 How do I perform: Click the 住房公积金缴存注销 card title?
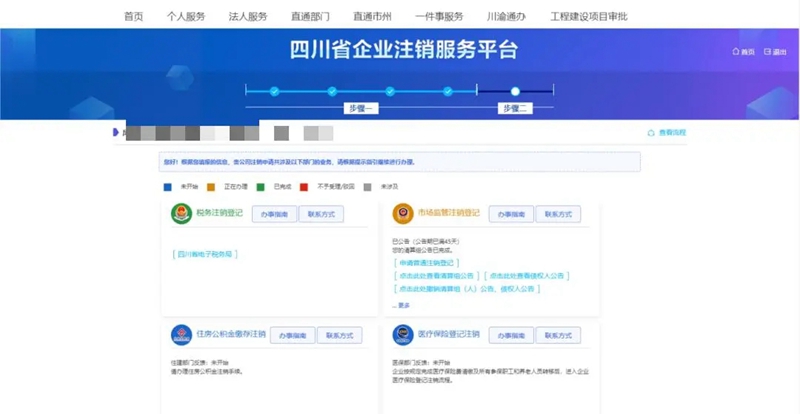[231, 334]
